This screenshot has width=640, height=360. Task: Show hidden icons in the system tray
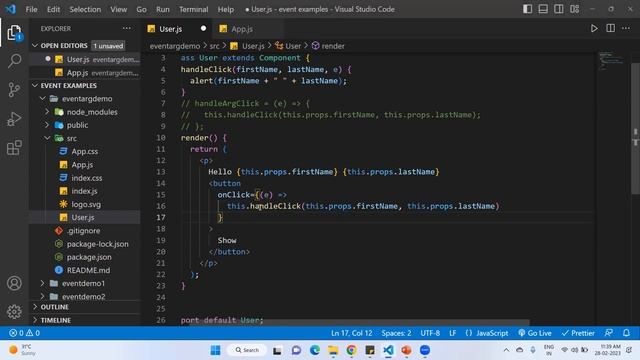[x=506, y=350]
